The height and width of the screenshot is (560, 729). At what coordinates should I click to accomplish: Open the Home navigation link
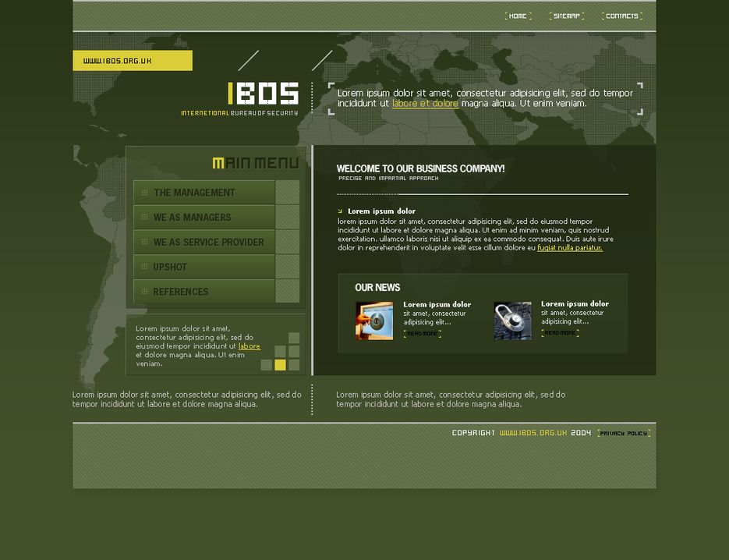[518, 16]
